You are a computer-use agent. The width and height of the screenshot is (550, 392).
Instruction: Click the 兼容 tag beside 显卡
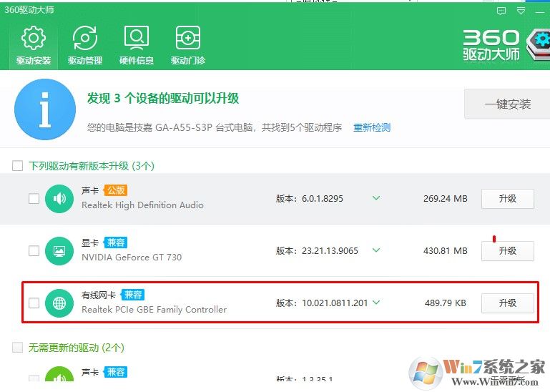116,242
